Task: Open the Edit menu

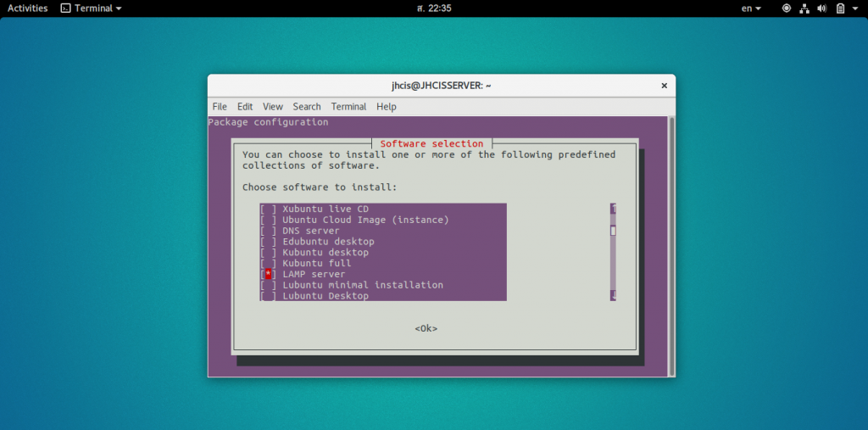Action: (245, 106)
